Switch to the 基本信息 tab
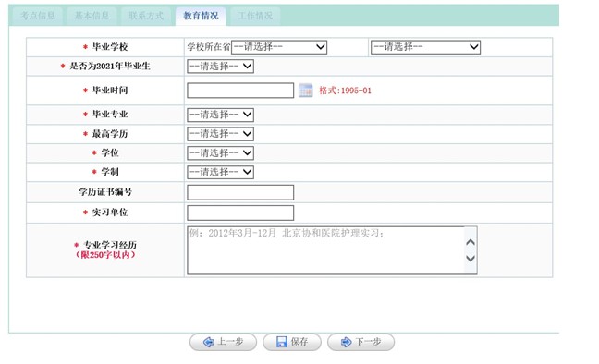 tap(92, 16)
